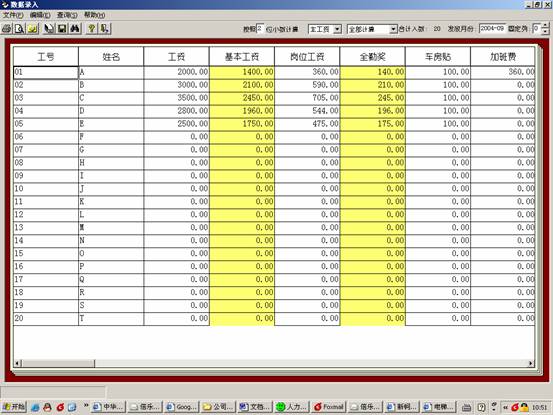
Task: Expand the 全部计算 combo box arrow
Action: tap(393, 29)
